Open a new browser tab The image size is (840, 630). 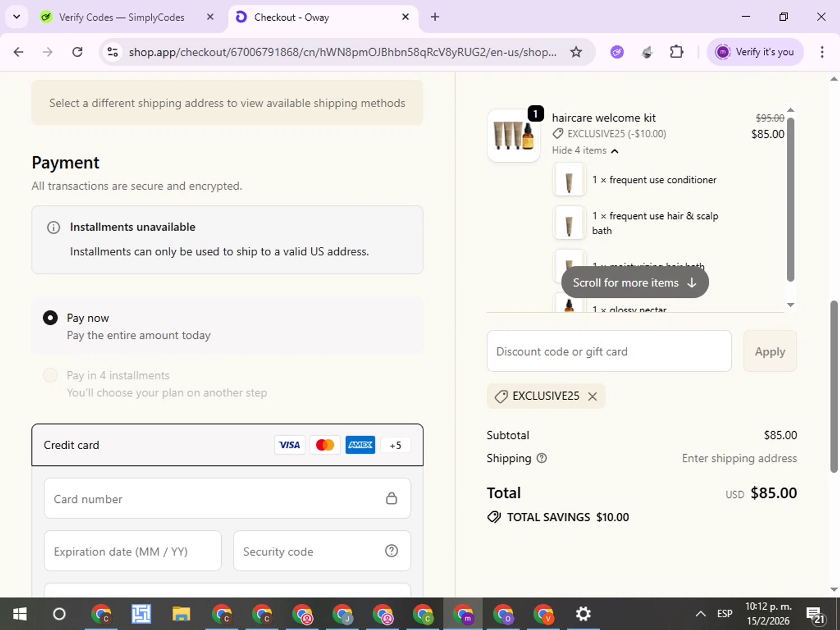(x=435, y=17)
